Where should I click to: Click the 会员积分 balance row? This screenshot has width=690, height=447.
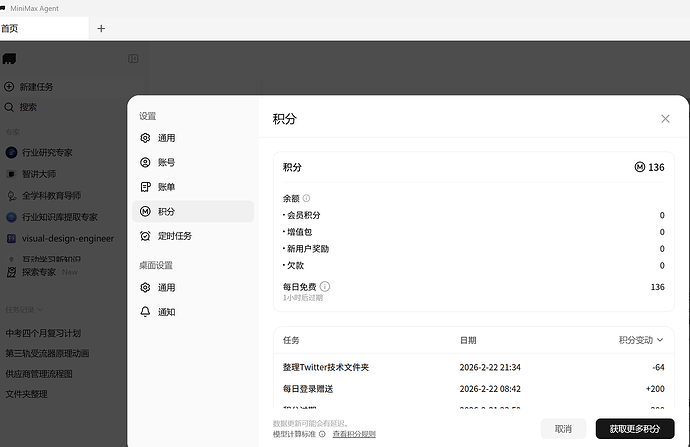pyautogui.click(x=473, y=215)
